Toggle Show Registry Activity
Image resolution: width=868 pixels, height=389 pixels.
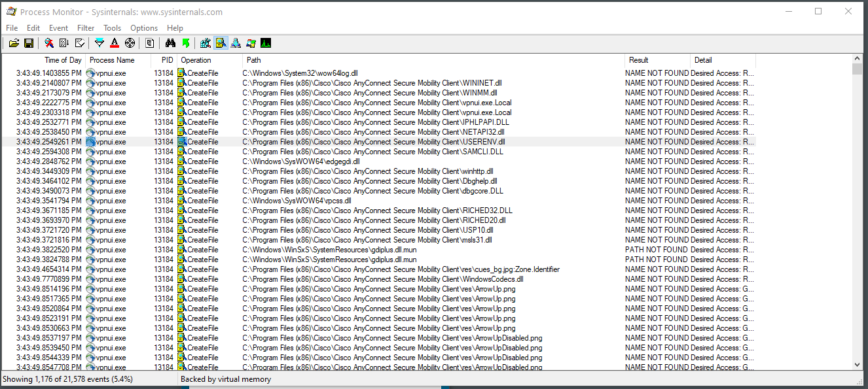(206, 43)
